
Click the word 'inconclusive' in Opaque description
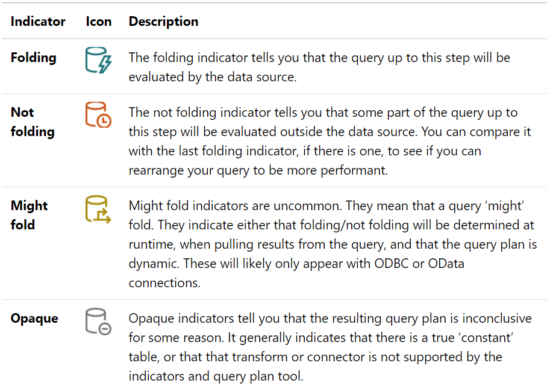(x=493, y=319)
